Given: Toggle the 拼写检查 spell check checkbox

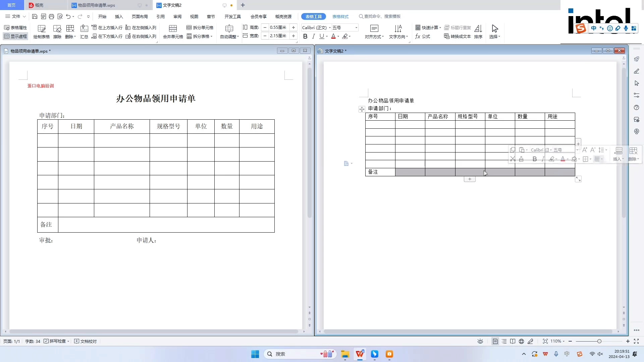Looking at the screenshot, I should point(46,341).
